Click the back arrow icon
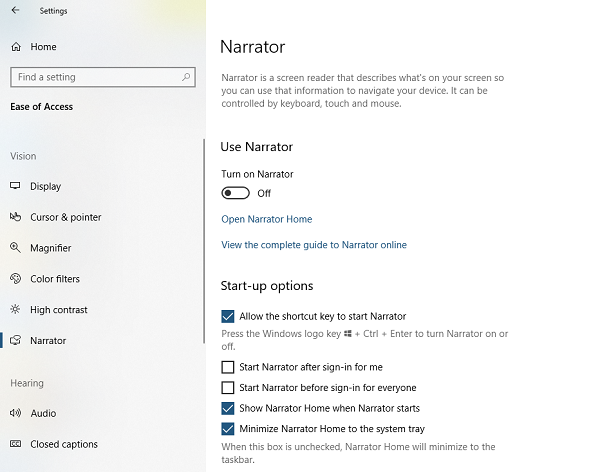This screenshot has height=472, width=600. [15, 11]
